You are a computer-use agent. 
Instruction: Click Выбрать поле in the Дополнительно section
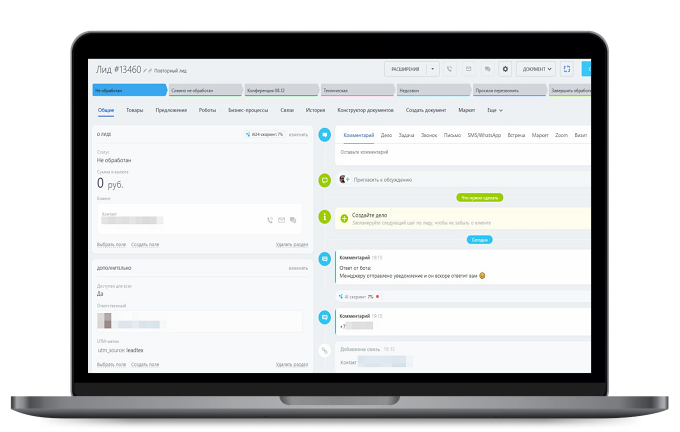[111, 364]
